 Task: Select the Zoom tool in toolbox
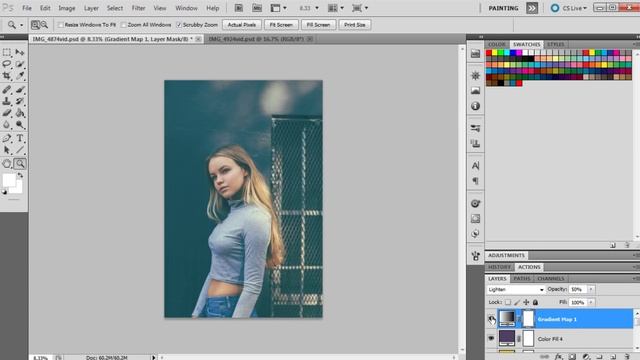click(x=20, y=164)
